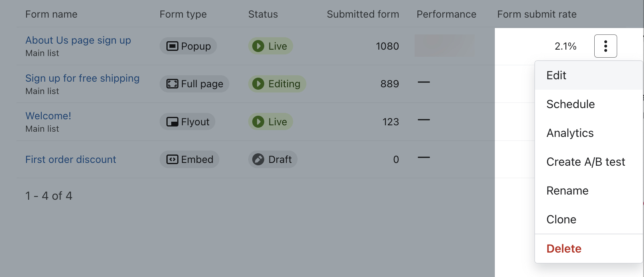Click the Welcome! form link
Image resolution: width=644 pixels, height=277 pixels.
pyautogui.click(x=48, y=116)
